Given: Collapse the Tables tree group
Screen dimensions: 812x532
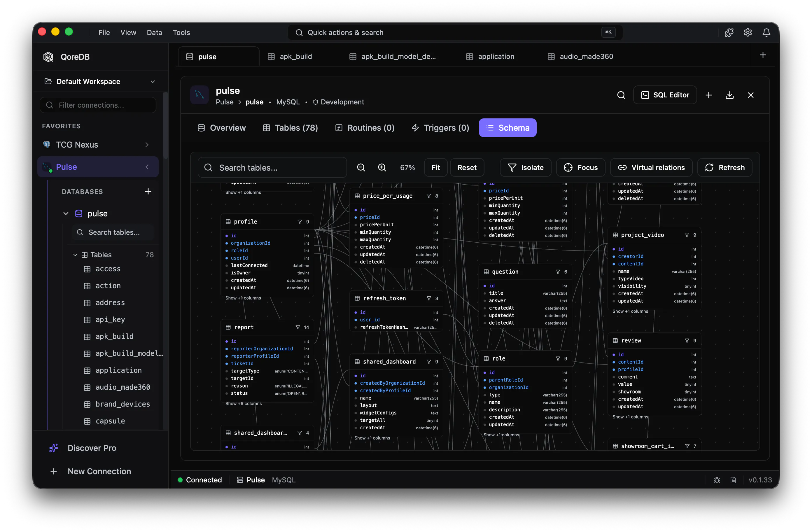Looking at the screenshot, I should click(x=75, y=255).
